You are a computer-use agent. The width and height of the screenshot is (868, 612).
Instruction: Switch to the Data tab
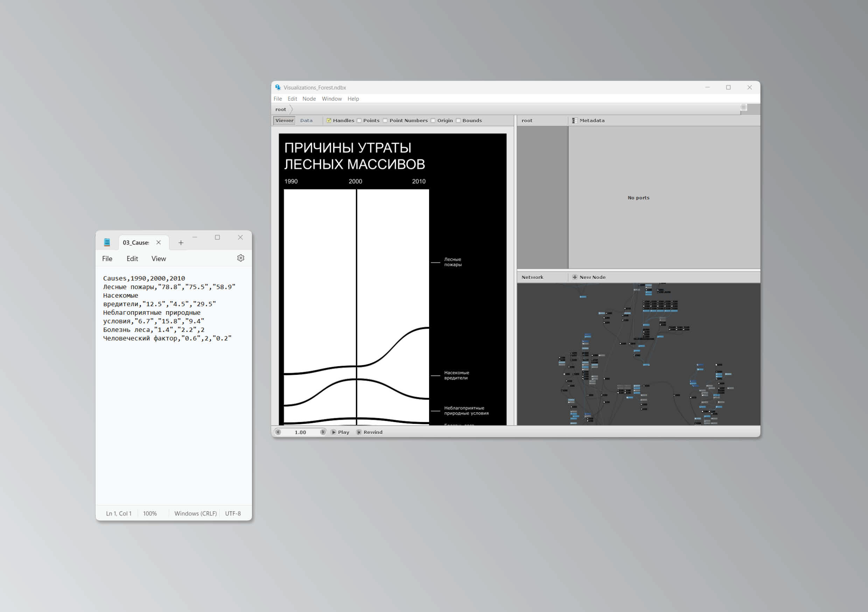tap(306, 121)
